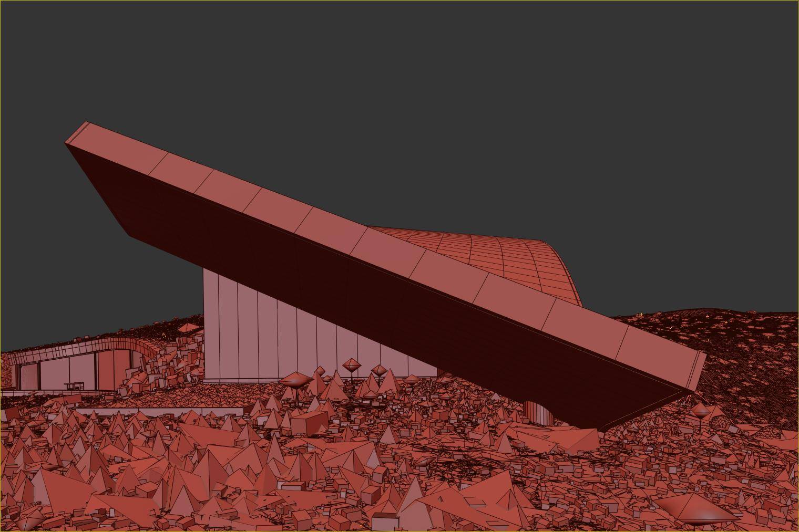The image size is (799, 532).
Task: Select the second diamond tree beside the wall
Action: (x=379, y=370)
